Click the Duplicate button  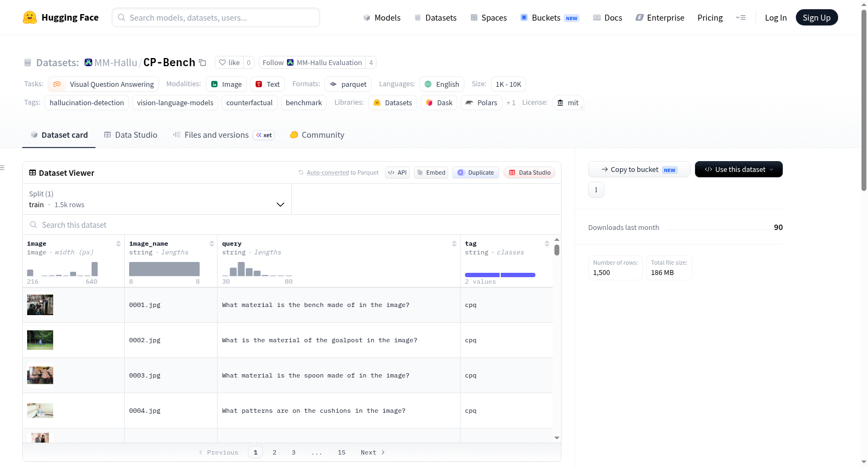(475, 172)
